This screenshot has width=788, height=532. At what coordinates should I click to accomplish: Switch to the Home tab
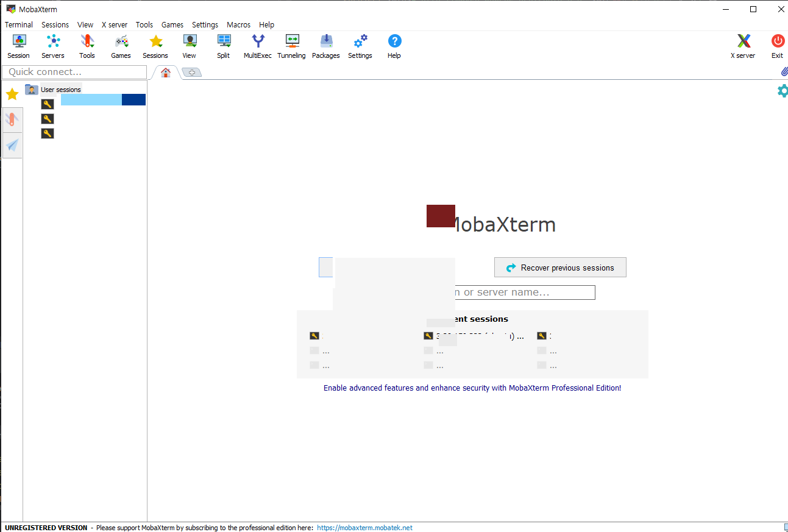pos(165,73)
